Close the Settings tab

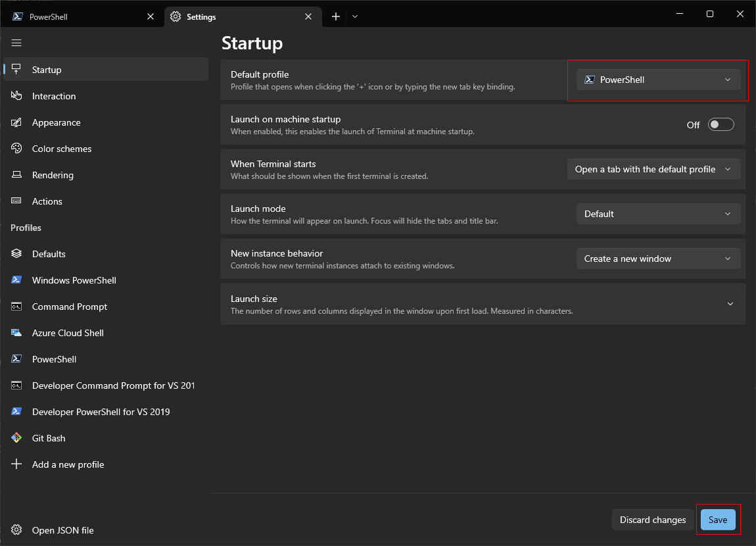(308, 16)
